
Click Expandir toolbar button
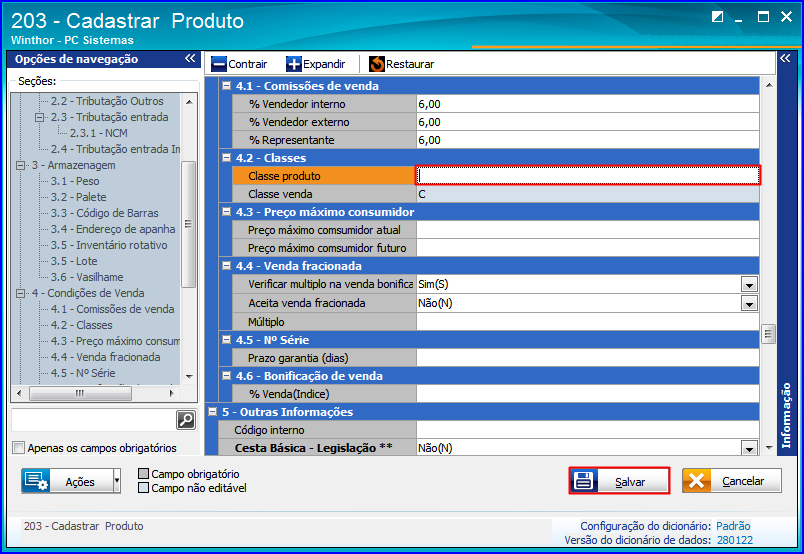pos(316,64)
